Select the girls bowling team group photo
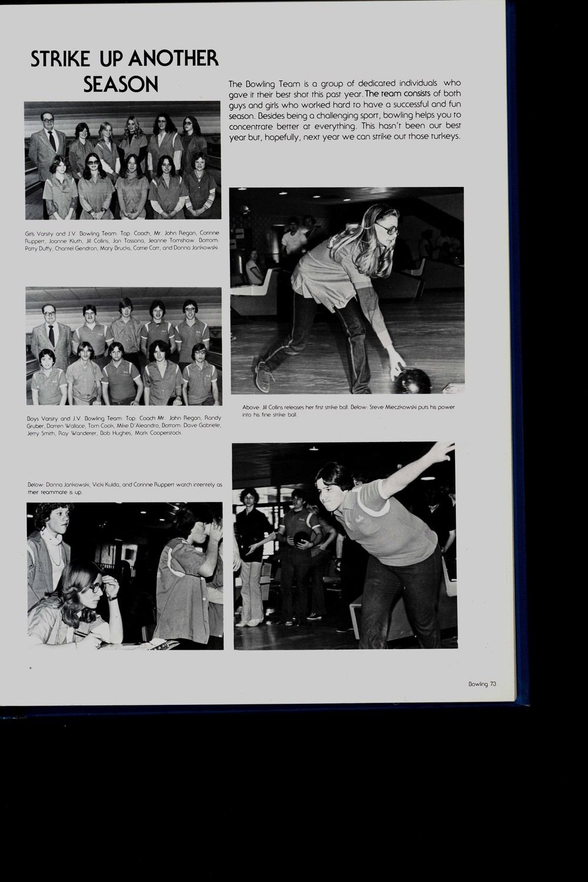The image size is (588, 882). pyautogui.click(x=122, y=161)
